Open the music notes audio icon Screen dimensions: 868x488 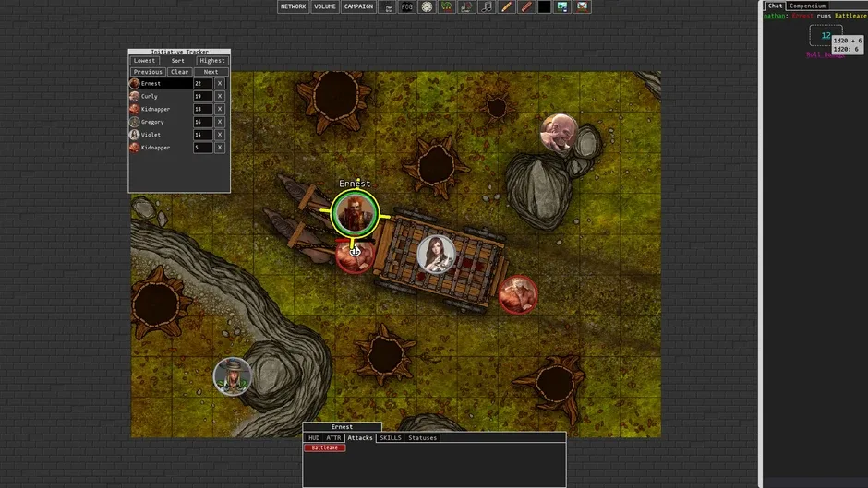point(486,6)
